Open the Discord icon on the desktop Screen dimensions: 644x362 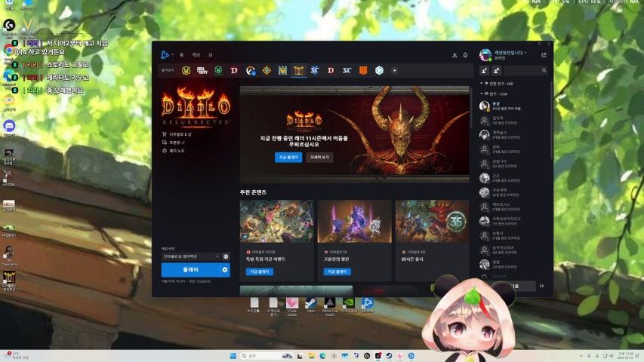pos(9,127)
